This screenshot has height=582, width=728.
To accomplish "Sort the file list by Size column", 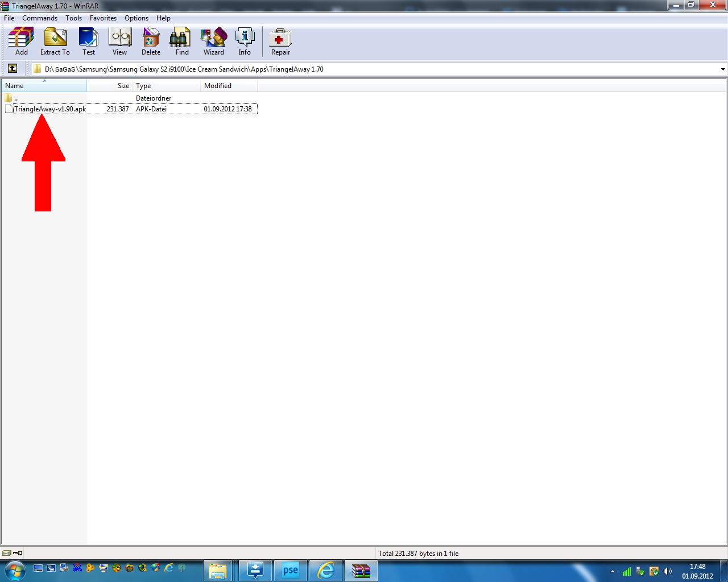I will point(110,86).
